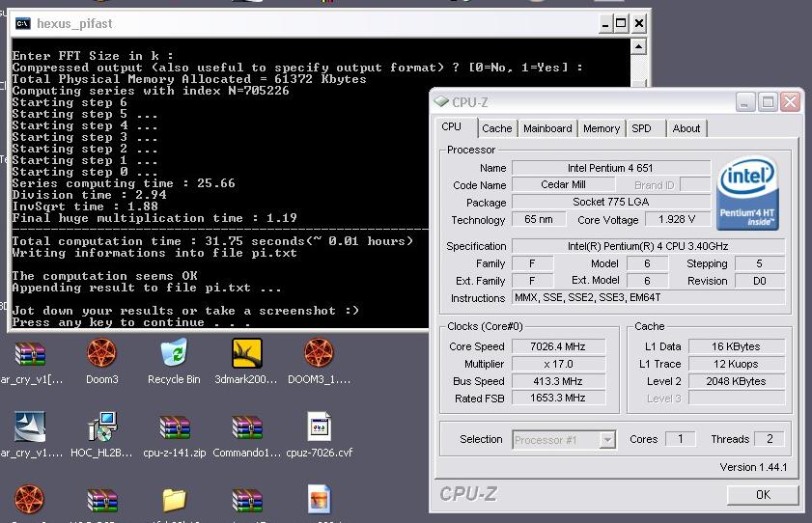The height and width of the screenshot is (523, 812).
Task: Open the About tab in CPU-Z
Action: click(x=686, y=128)
